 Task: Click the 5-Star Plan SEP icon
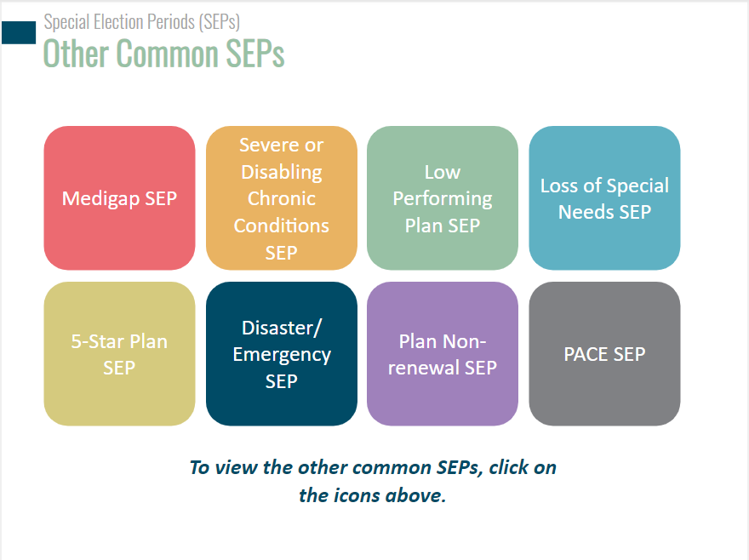pos(119,353)
